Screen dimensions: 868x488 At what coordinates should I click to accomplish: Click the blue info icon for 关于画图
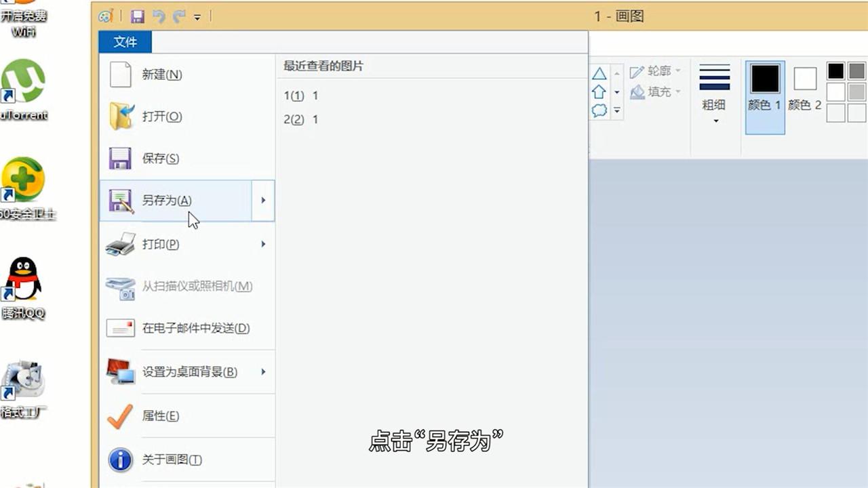point(120,460)
